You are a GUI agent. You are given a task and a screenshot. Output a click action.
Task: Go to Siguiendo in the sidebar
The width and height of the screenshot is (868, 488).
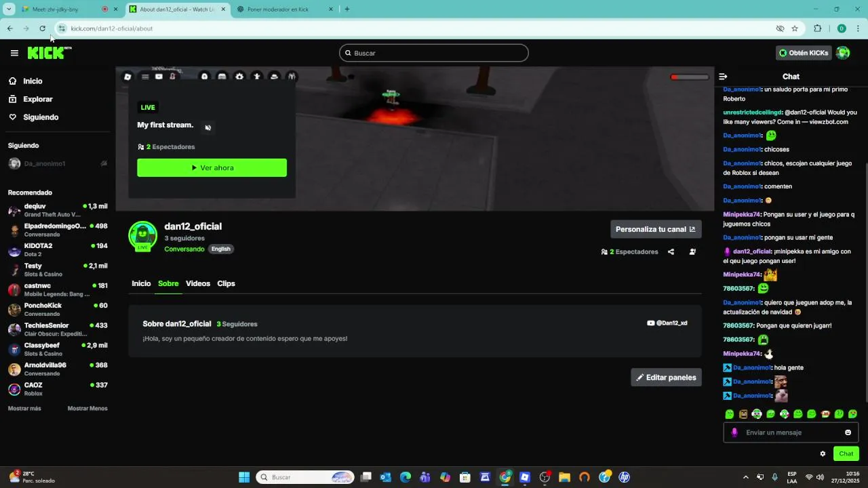coord(41,117)
